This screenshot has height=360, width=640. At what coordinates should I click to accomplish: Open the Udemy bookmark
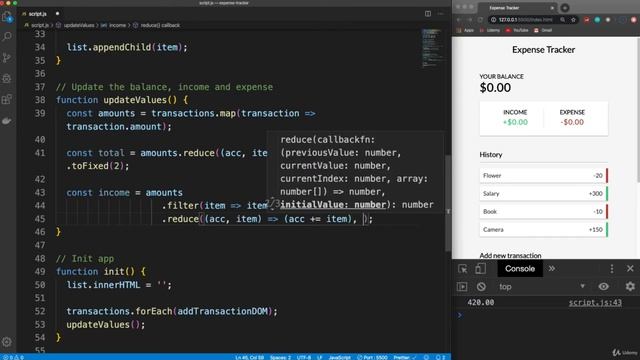(x=489, y=30)
